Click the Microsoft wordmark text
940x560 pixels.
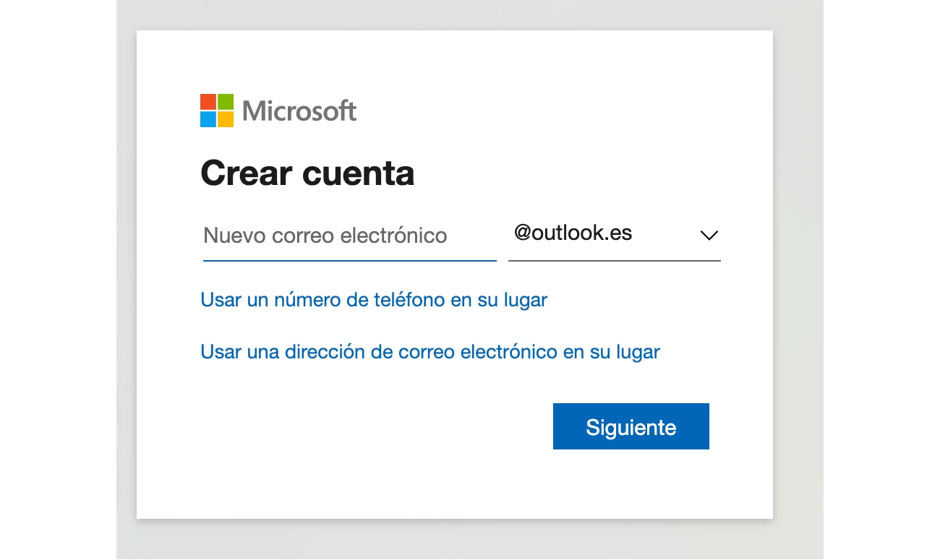pos(299,111)
